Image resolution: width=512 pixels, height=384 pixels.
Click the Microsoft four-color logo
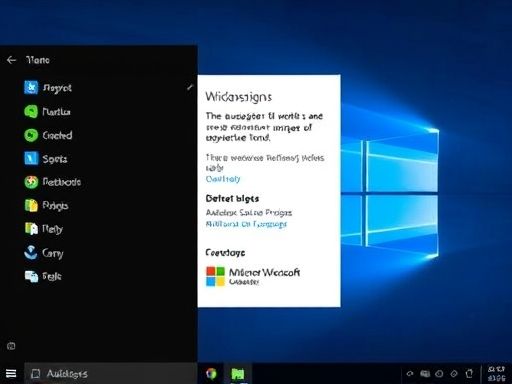[215, 276]
